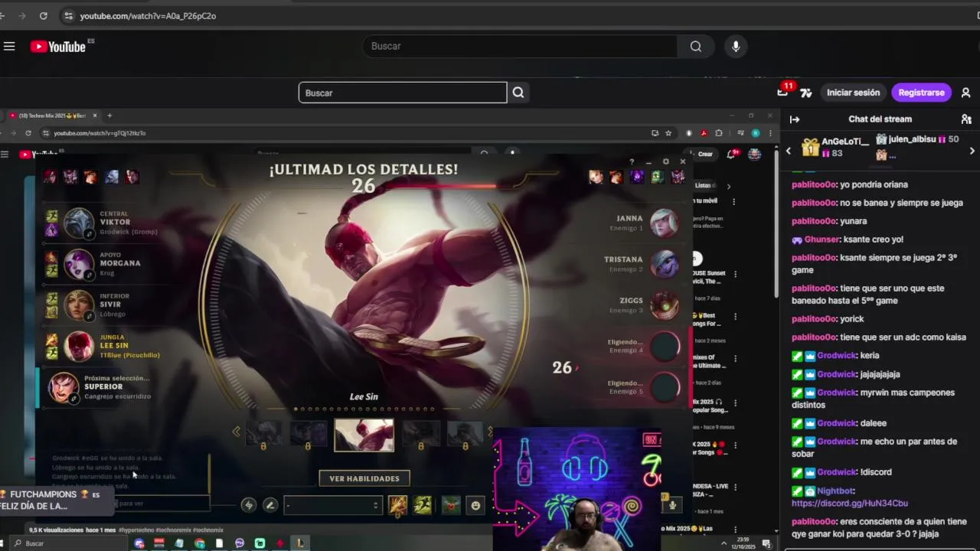Click the enemy Janna portrait

[664, 223]
